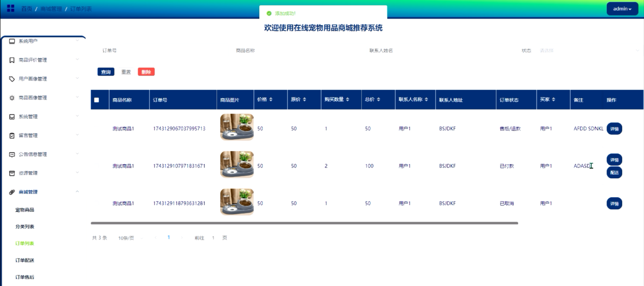Click the red 删除 button
This screenshot has height=286, width=644.
[x=146, y=72]
